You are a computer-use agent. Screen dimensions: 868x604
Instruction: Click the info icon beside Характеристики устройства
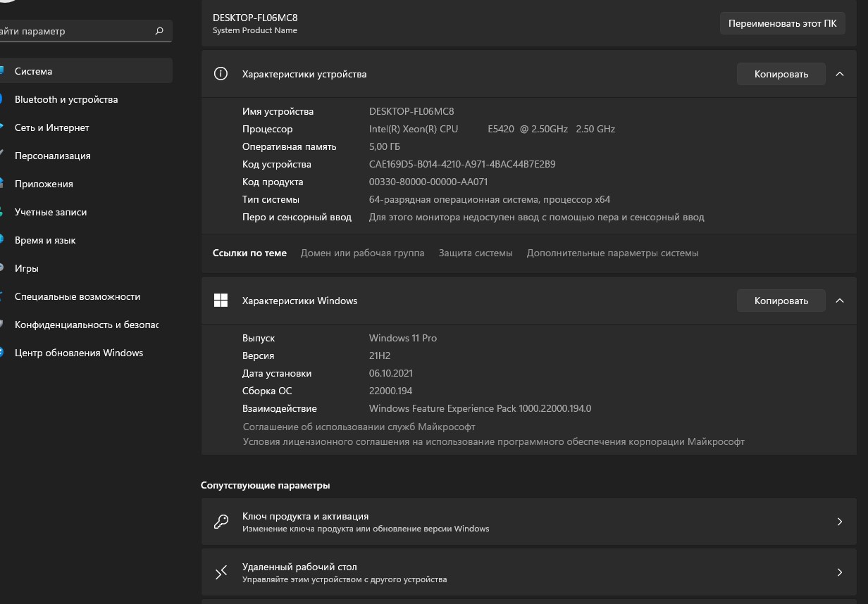click(x=221, y=74)
